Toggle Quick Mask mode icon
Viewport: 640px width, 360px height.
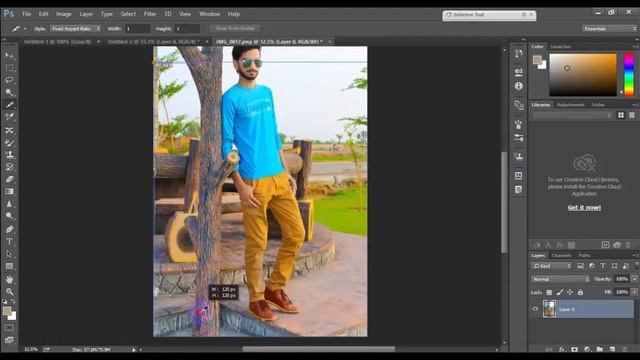[9, 328]
